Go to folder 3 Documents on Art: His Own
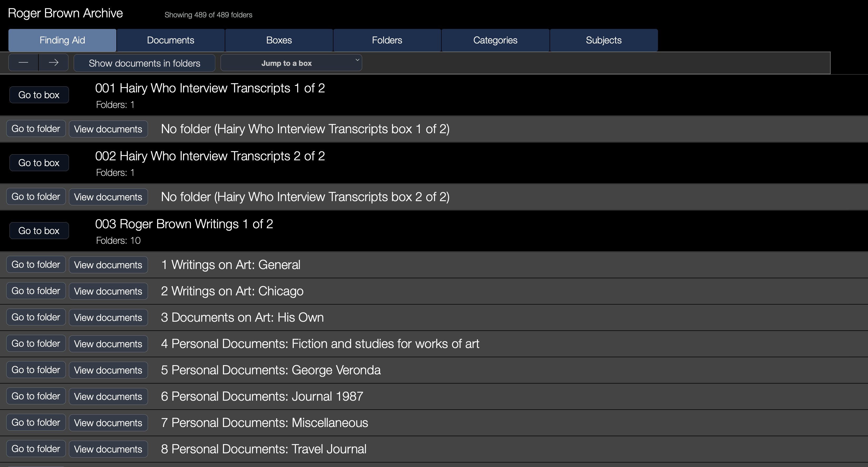Image resolution: width=868 pixels, height=467 pixels. (36, 317)
